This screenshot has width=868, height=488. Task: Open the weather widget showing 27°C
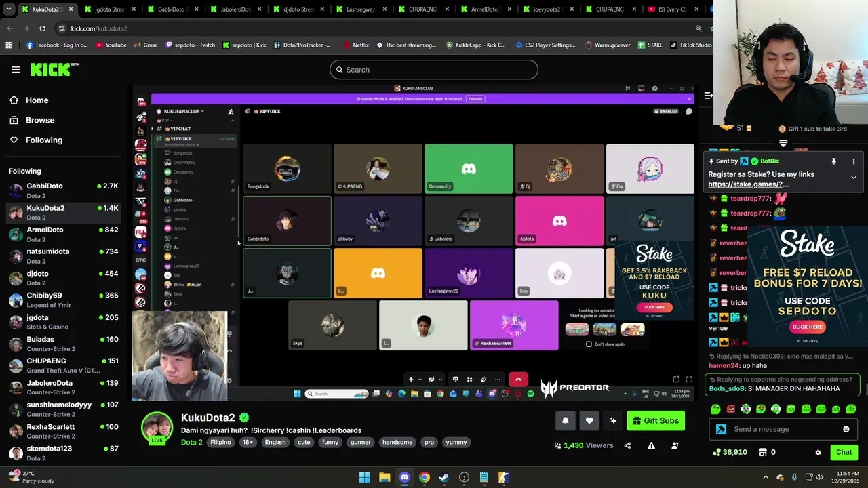31,477
